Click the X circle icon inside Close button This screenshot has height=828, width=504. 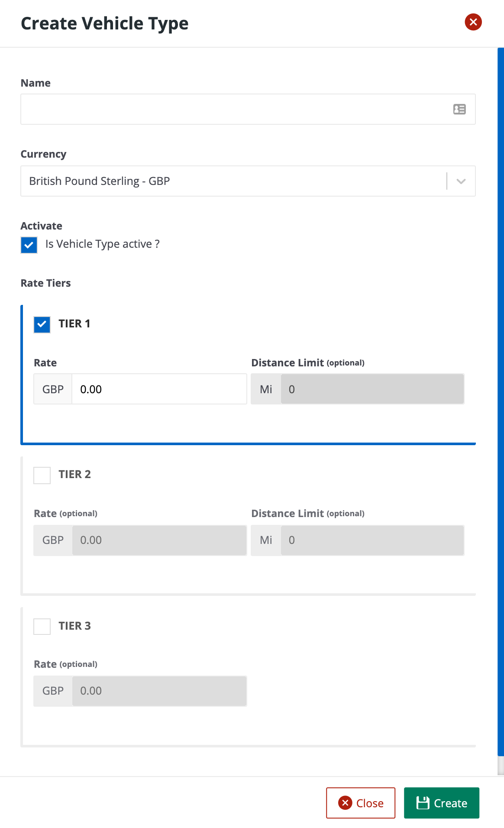pyautogui.click(x=344, y=803)
